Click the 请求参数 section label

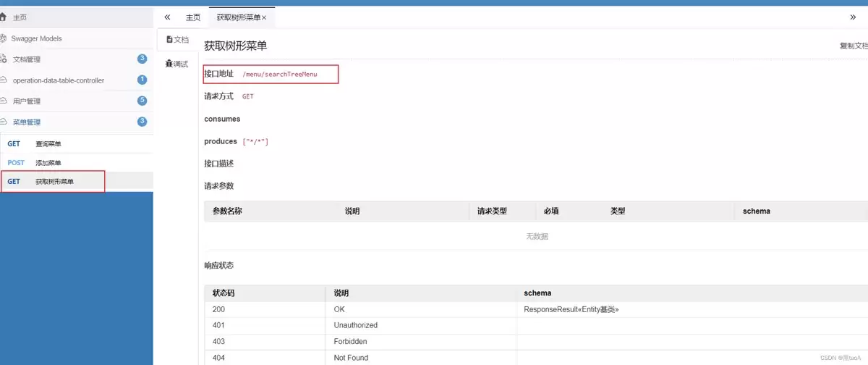(x=219, y=186)
